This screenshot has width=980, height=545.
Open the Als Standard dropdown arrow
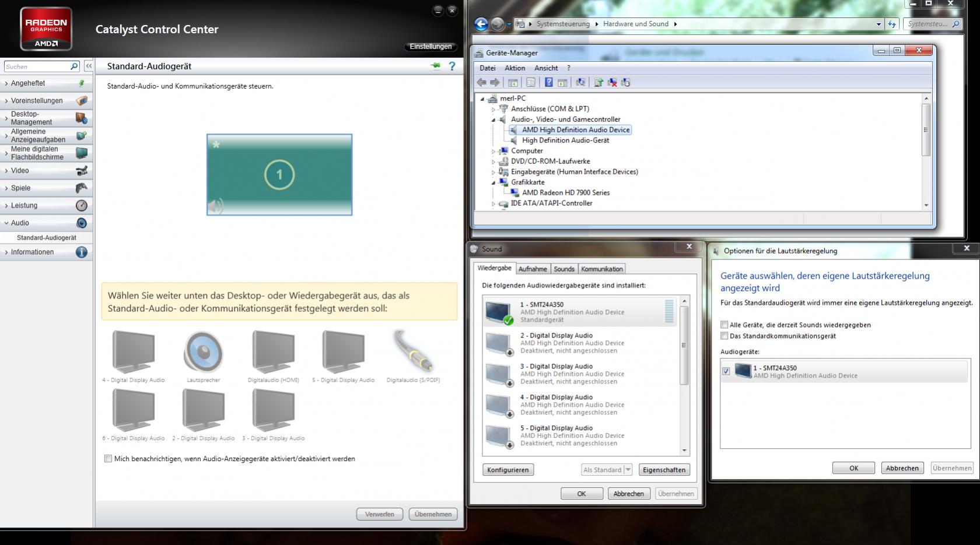(628, 470)
